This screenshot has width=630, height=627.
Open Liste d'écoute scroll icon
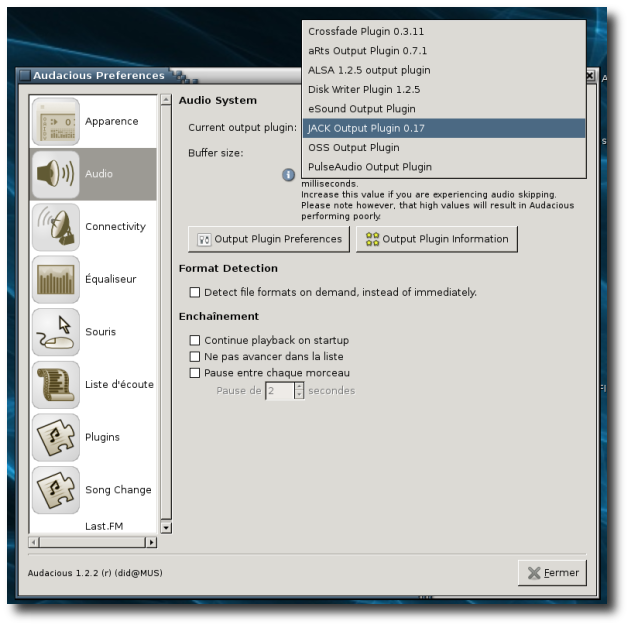pos(56,384)
